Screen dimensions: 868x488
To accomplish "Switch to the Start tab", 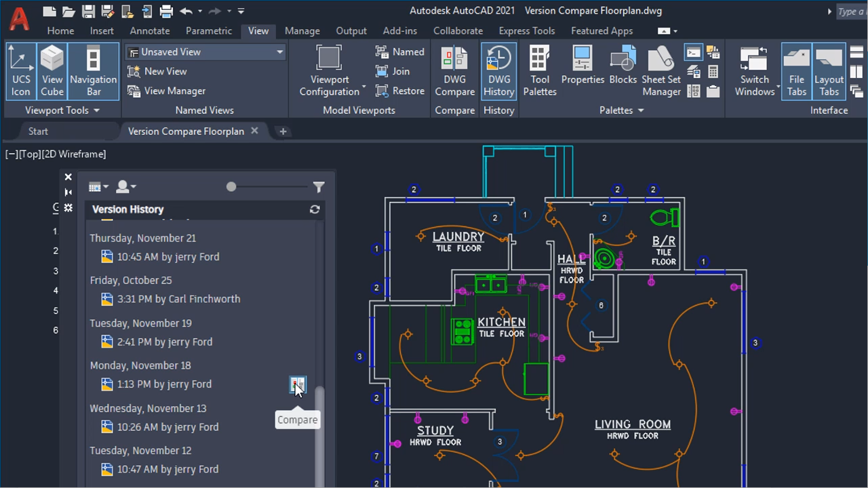I will point(38,131).
